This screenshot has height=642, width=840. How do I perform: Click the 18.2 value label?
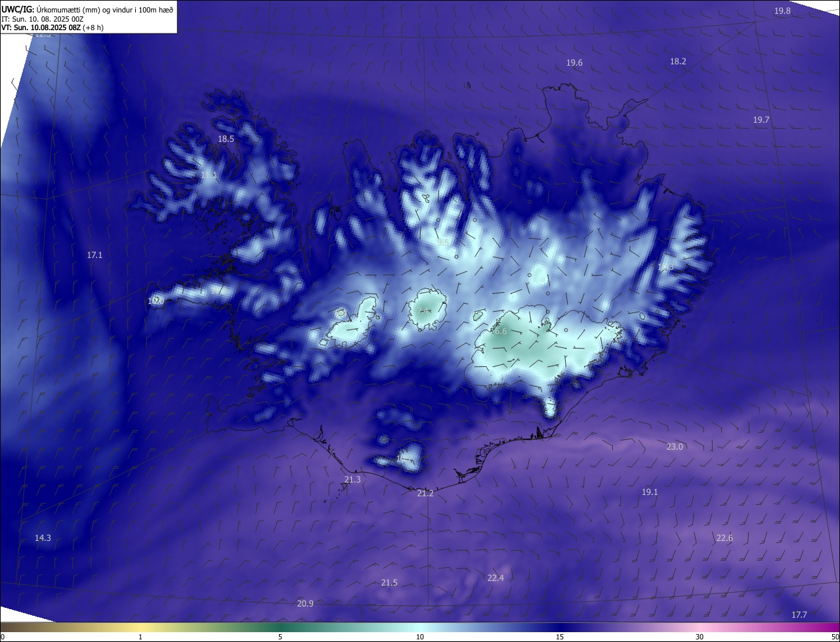(x=678, y=61)
